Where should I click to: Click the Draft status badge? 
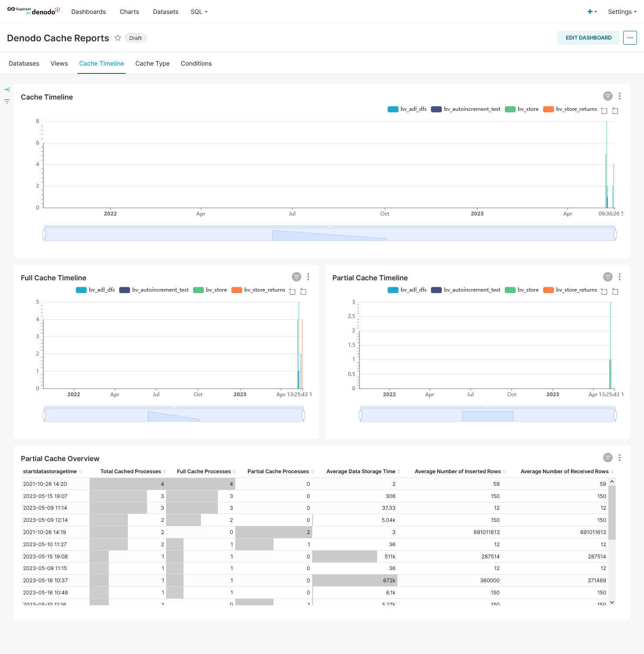pos(136,38)
